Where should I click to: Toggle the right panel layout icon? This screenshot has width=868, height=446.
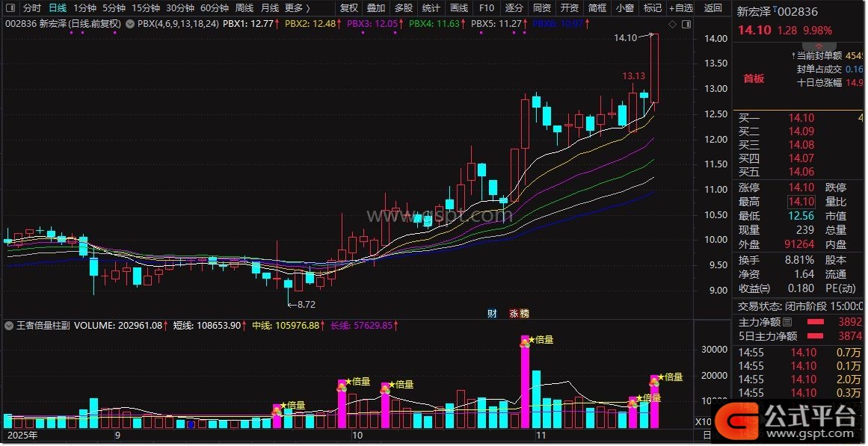coord(686,25)
